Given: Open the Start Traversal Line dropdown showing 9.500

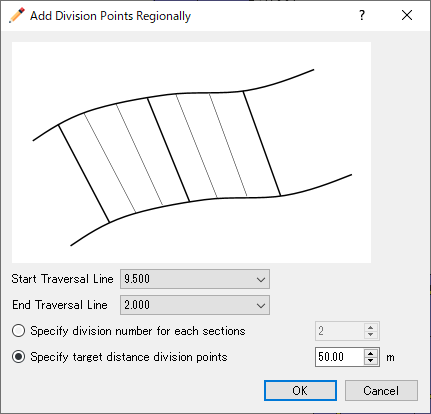Looking at the screenshot, I should pyautogui.click(x=195, y=279).
